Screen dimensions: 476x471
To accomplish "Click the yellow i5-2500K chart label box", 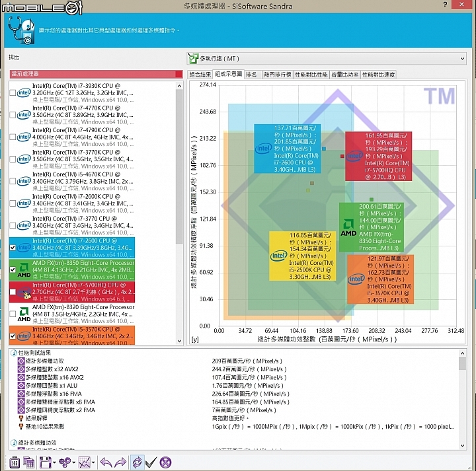I will (x=302, y=256).
